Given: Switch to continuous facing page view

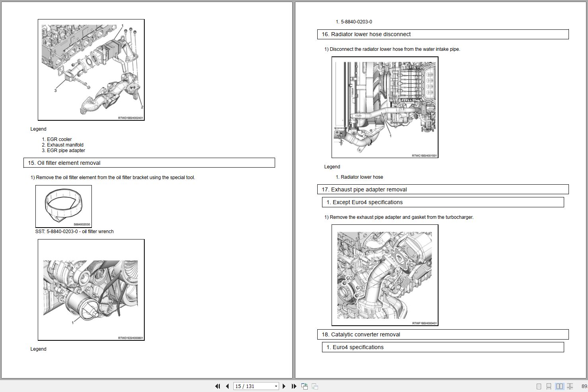Looking at the screenshot, I should 570,386.
